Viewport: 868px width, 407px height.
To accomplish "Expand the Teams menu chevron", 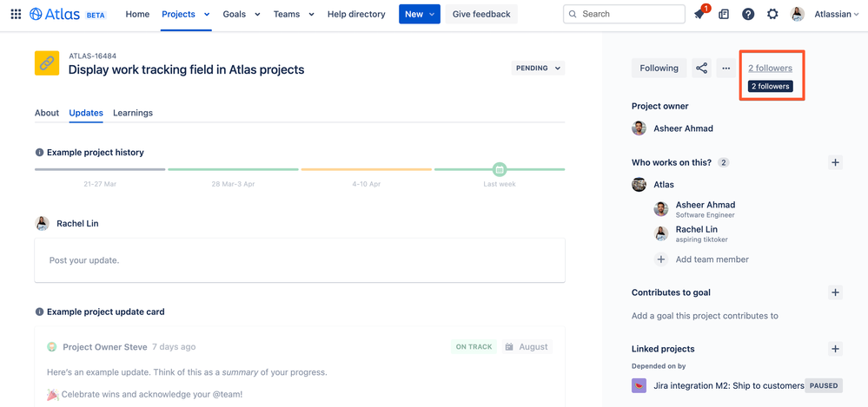I will (x=311, y=15).
